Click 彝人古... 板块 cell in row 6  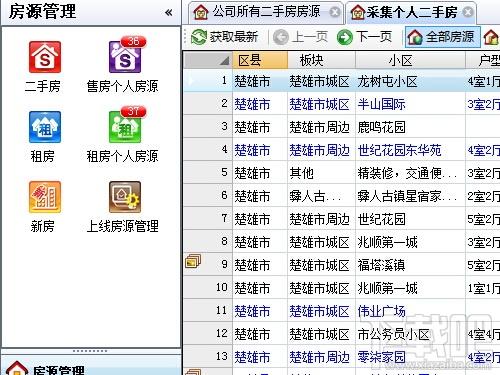[321, 196]
